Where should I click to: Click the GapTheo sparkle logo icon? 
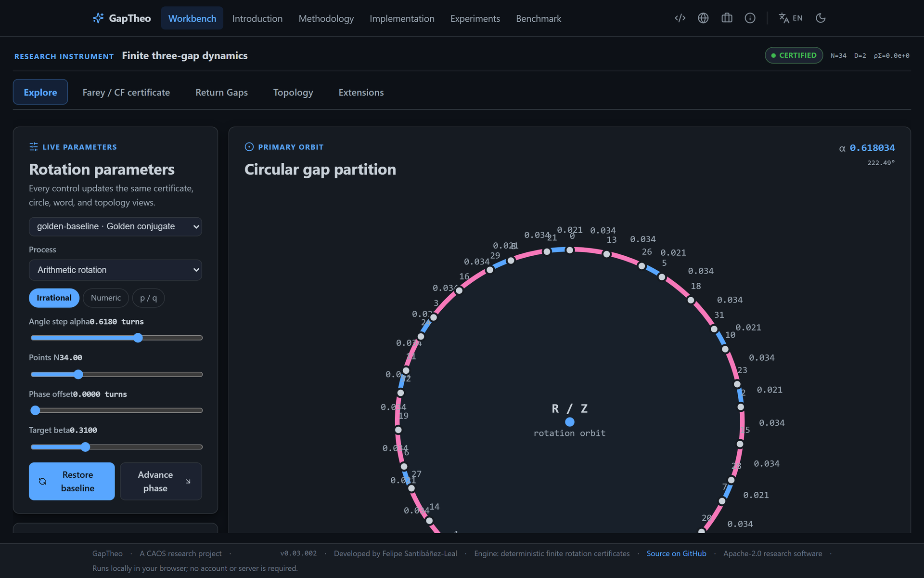98,18
